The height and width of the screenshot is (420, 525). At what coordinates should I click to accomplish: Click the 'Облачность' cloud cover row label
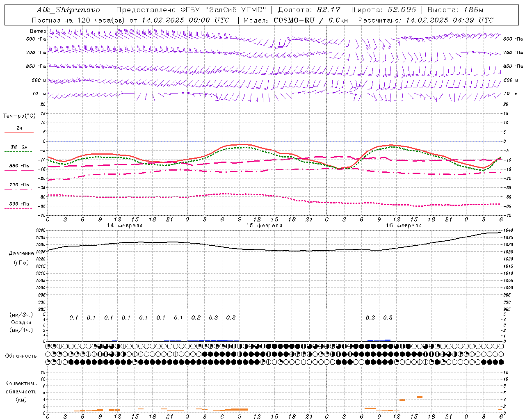(x=21, y=356)
